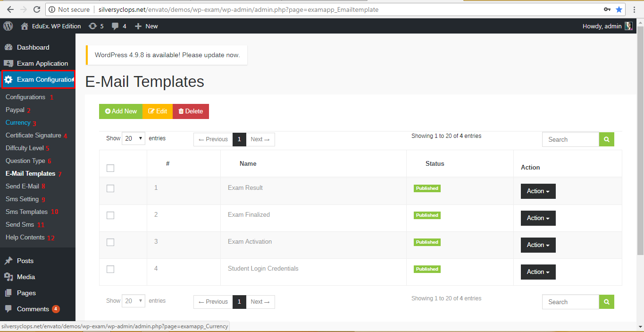Click the Posts pin icon

pyautogui.click(x=8, y=261)
